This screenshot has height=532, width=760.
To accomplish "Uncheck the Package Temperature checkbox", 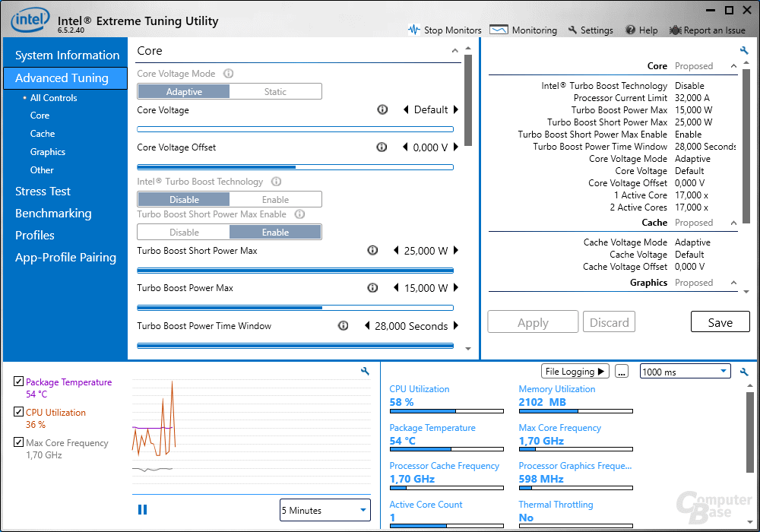I will [x=19, y=382].
